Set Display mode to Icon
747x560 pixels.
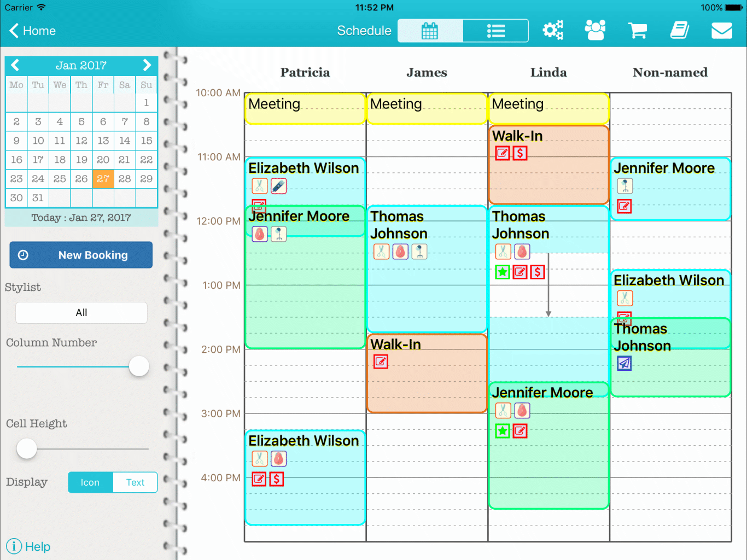90,482
